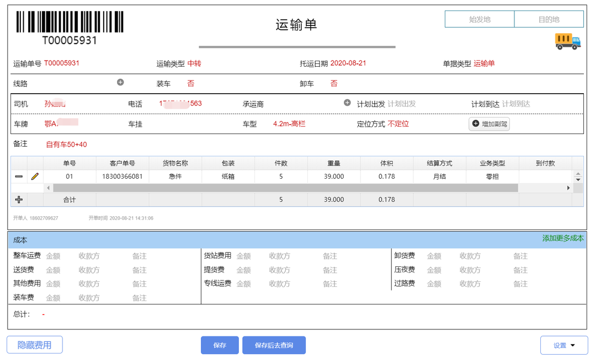
Task: Click the 到付款 column header
Action: pos(545,163)
